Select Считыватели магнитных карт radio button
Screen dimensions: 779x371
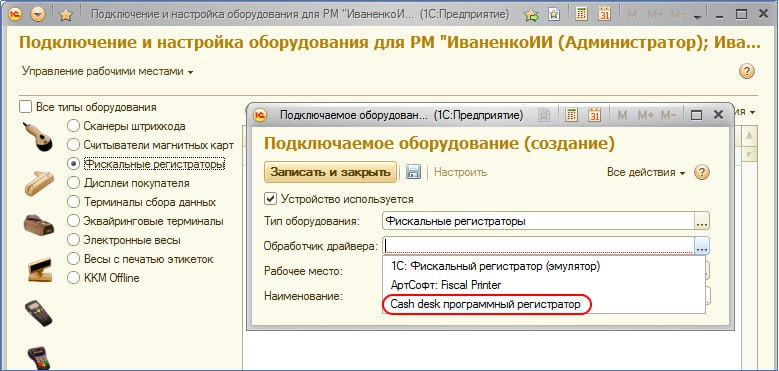[x=73, y=145]
